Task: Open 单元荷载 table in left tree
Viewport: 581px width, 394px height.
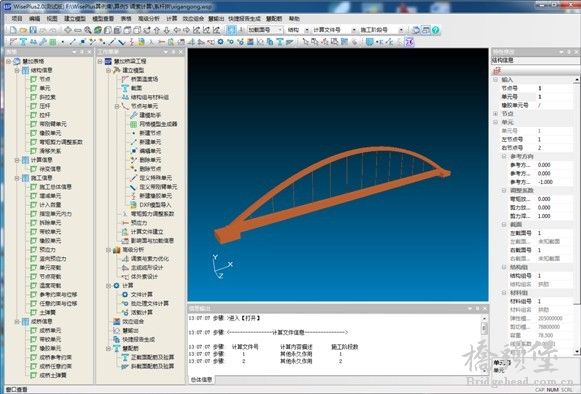Action: pyautogui.click(x=50, y=267)
